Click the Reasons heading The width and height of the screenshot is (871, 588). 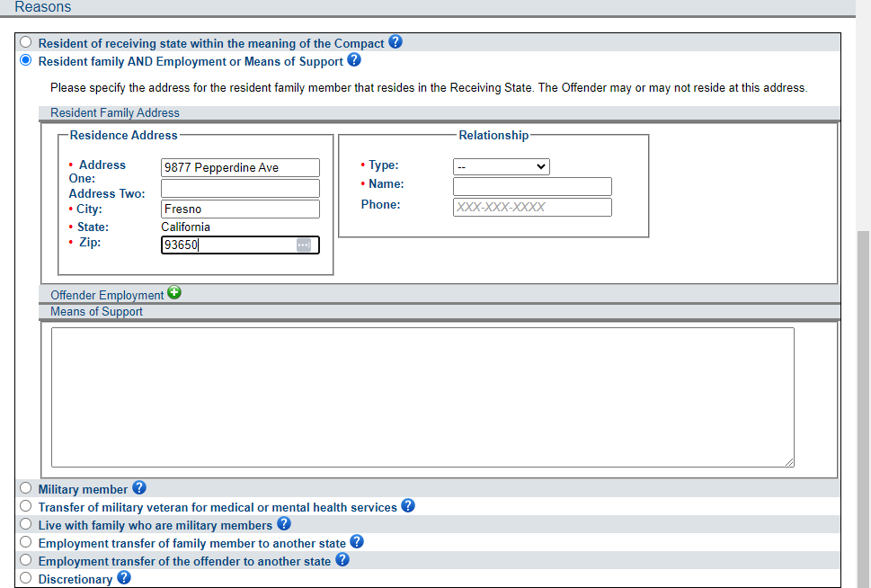[43, 6]
